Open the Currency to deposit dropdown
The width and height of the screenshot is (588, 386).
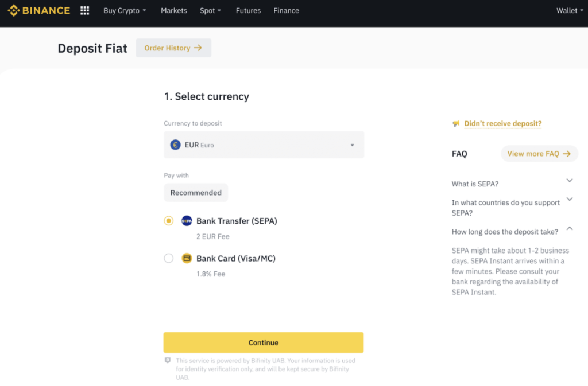point(264,145)
